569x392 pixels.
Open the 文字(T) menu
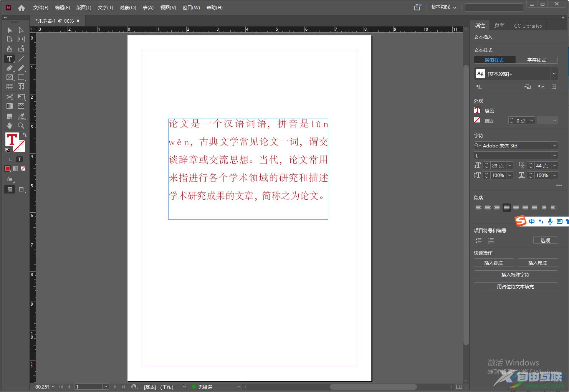(106, 8)
